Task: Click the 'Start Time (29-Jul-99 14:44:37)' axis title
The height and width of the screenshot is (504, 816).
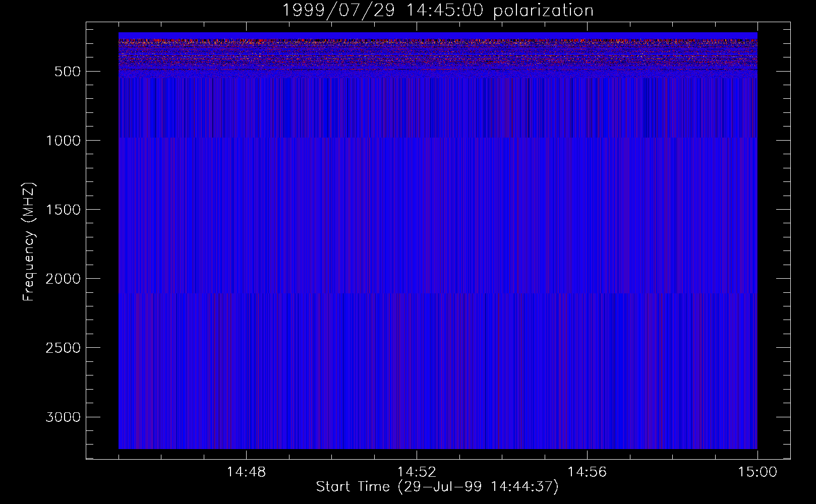Action: click(x=437, y=487)
